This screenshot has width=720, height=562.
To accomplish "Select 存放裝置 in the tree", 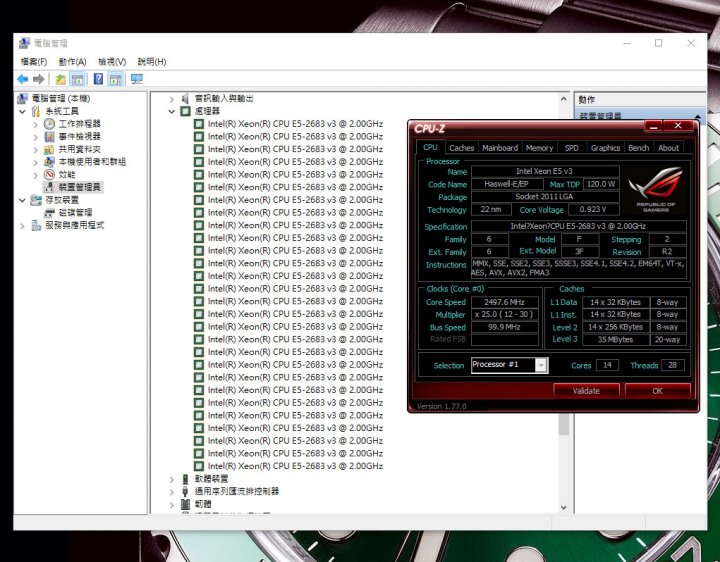I will 62,200.
